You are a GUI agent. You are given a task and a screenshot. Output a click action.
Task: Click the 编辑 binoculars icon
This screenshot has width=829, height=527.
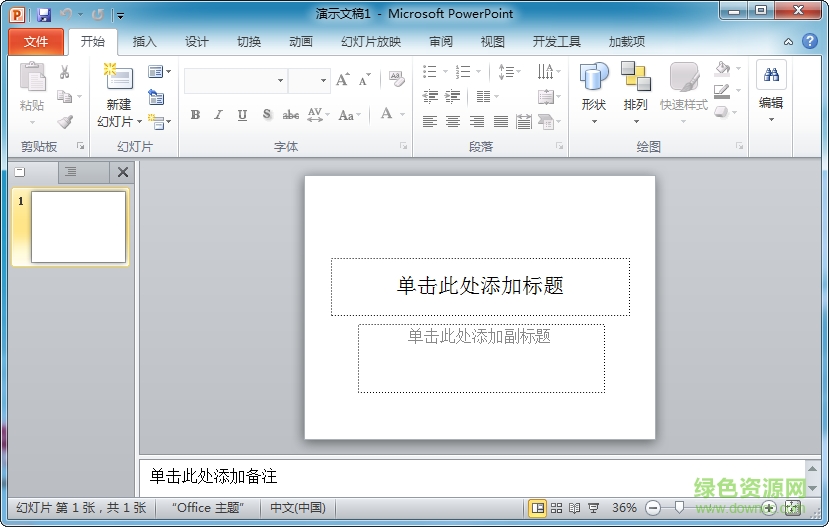point(771,75)
